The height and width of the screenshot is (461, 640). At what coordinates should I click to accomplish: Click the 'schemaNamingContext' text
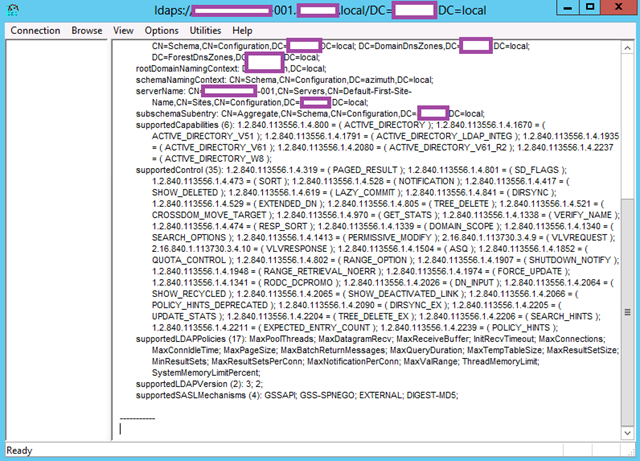[x=180, y=80]
